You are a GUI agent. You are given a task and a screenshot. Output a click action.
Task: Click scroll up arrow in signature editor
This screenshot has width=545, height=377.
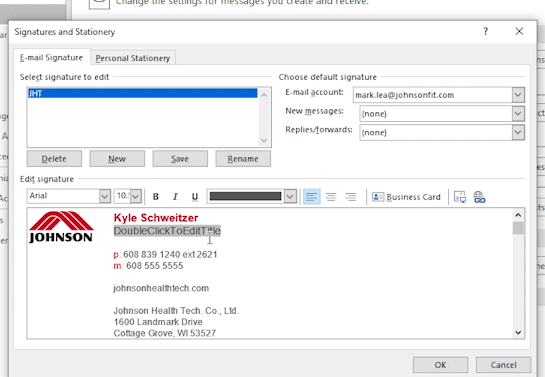[518, 215]
